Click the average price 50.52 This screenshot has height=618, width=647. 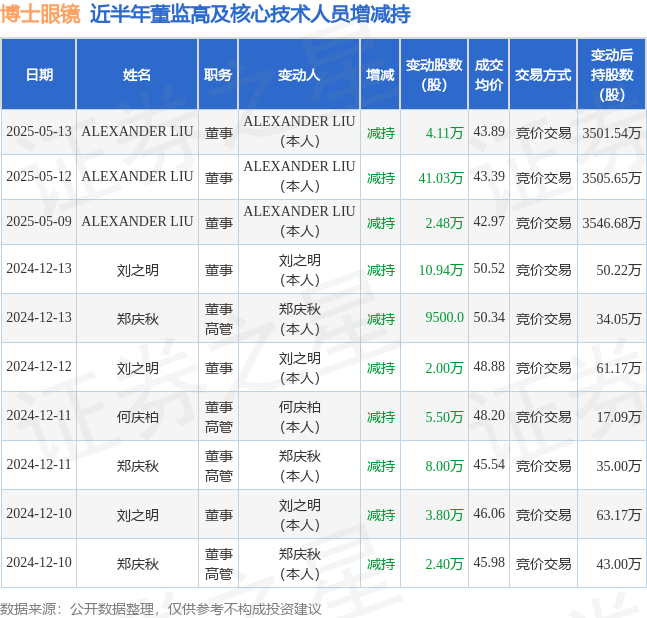tap(489, 269)
